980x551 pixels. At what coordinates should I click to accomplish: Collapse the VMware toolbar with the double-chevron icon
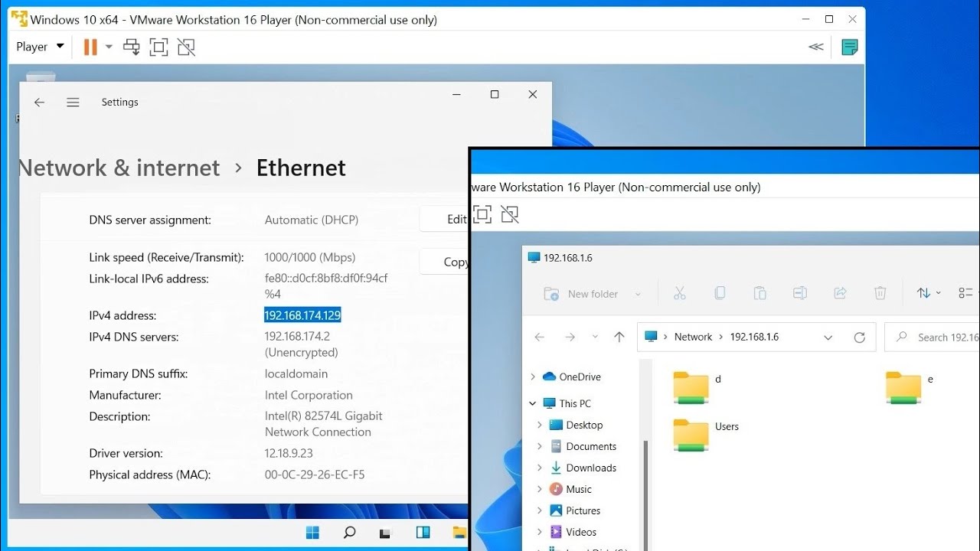click(816, 47)
